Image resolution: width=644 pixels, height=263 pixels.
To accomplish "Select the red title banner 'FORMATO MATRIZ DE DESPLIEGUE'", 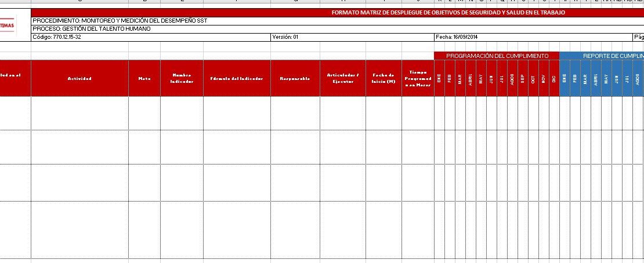I will [338, 13].
